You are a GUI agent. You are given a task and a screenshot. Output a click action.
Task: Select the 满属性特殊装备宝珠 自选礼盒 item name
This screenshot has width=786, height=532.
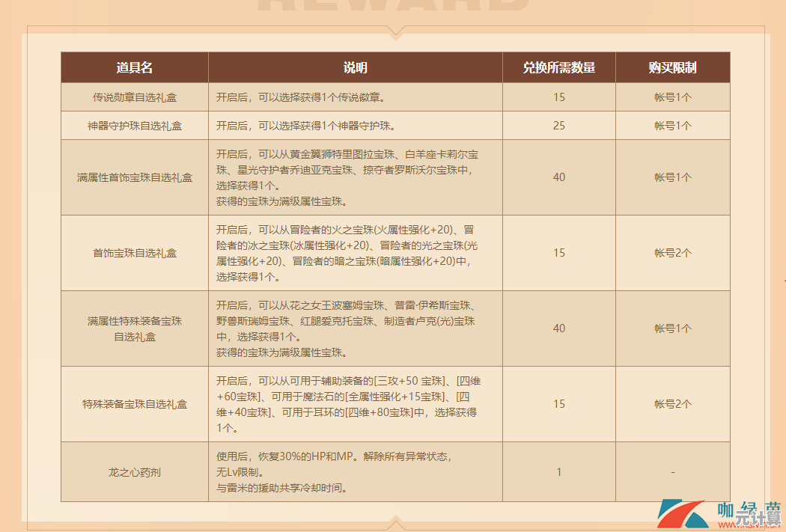[134, 328]
